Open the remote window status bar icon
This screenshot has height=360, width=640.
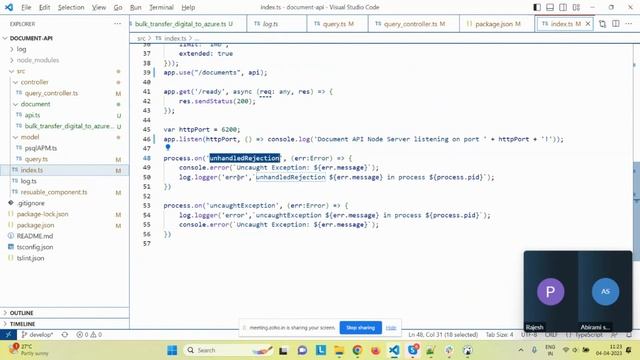coord(8,335)
